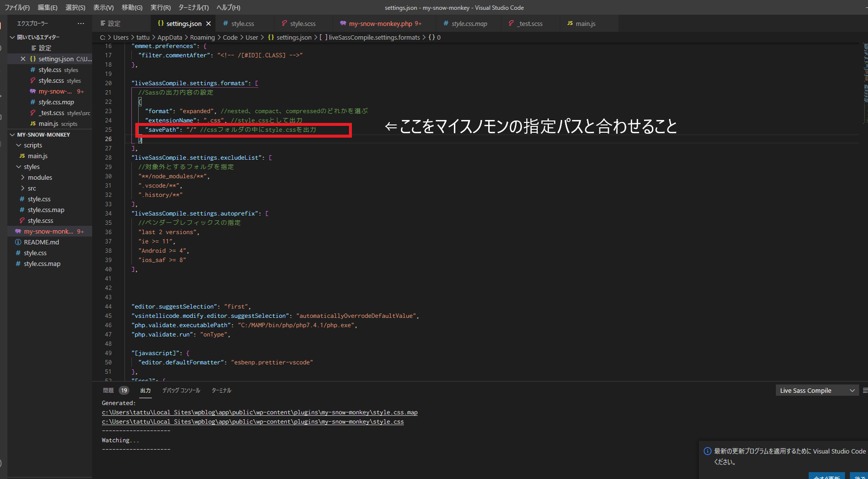Click the output panel list-lock icon
Viewport: 868px width, 479px height.
[865, 390]
